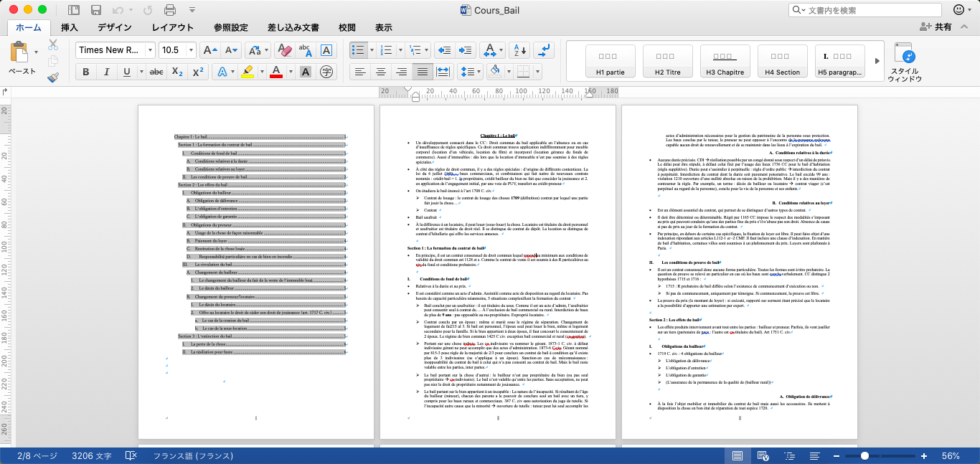This screenshot has width=980, height=464.
Task: Open the Paste options dropdown arrow
Action: pyautogui.click(x=36, y=52)
